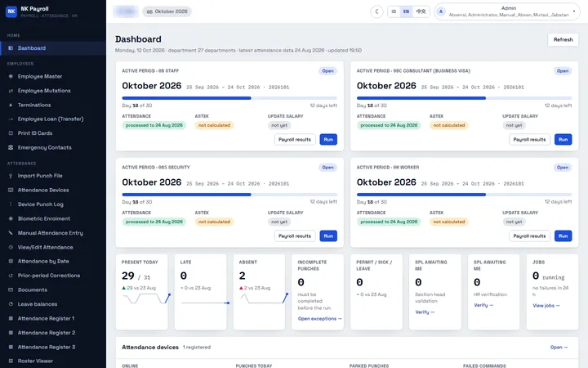Run payroll for 0B Staff period
Viewport: 588px width, 368px height.
(328, 139)
